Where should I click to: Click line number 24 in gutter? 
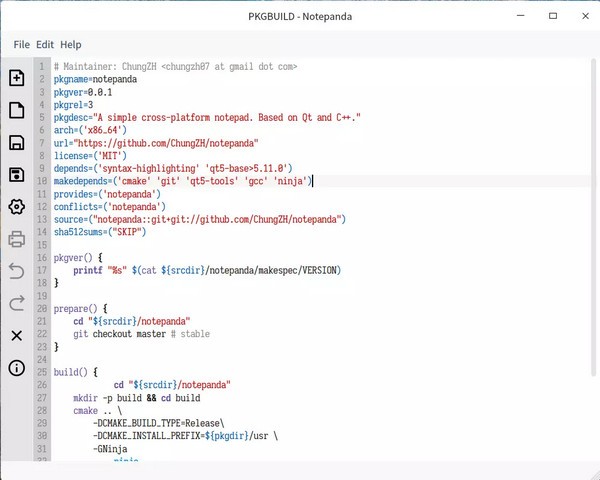point(42,359)
